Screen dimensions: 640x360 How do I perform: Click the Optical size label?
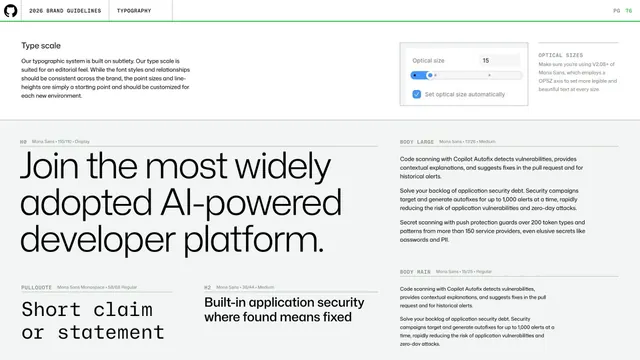[x=428, y=60]
